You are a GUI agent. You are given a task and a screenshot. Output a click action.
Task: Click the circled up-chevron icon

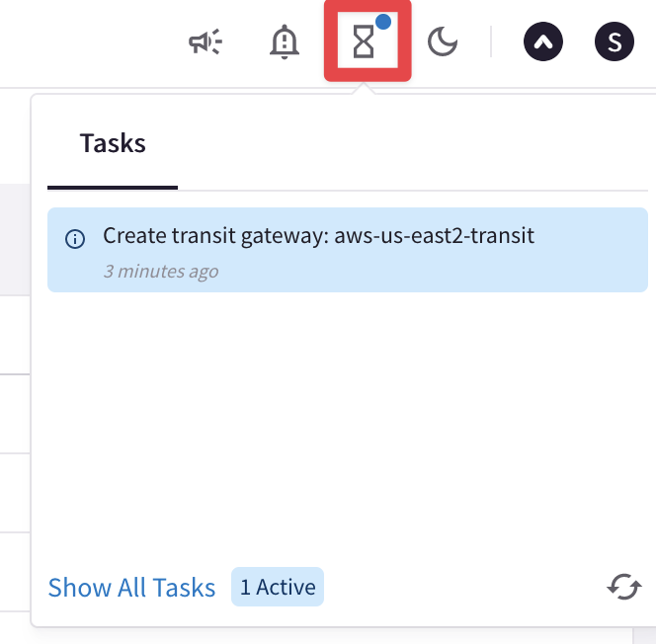click(x=542, y=42)
